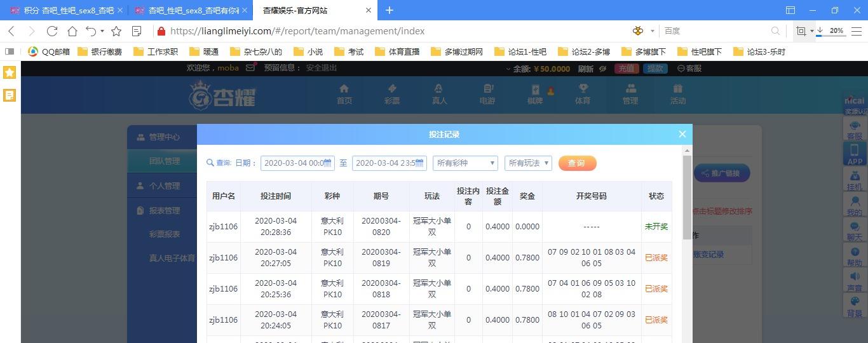This screenshot has width=868, height=343.
Task: Open 体育 in site navigation
Action: pyautogui.click(x=583, y=94)
